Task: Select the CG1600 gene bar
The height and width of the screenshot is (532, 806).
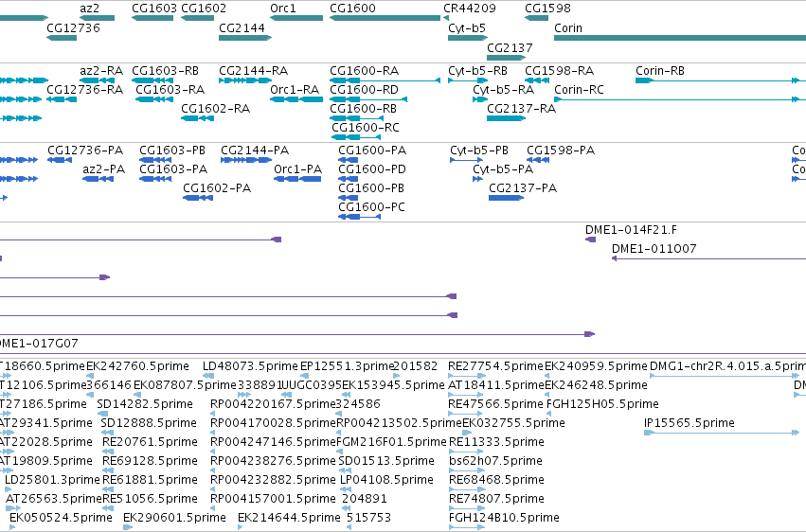Action: point(385,18)
